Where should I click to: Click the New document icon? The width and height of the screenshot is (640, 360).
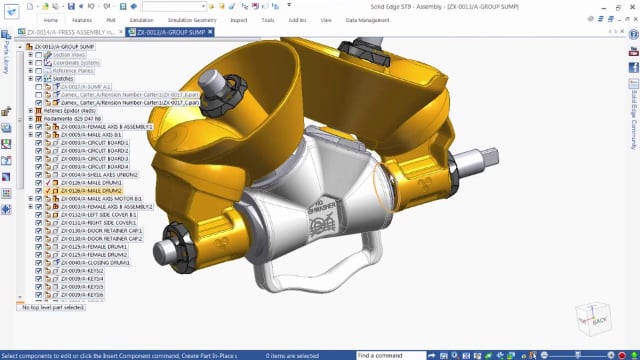(x=30, y=7)
